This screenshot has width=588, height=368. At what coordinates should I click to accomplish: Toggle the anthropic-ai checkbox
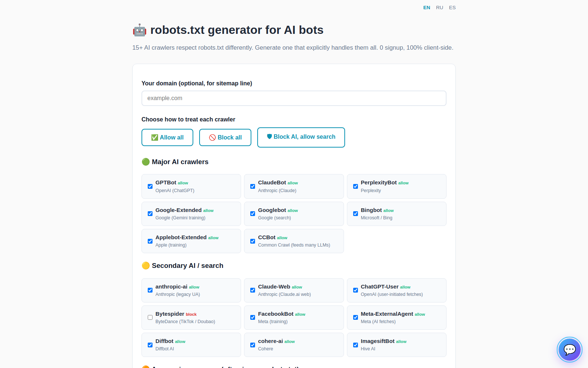(150, 290)
